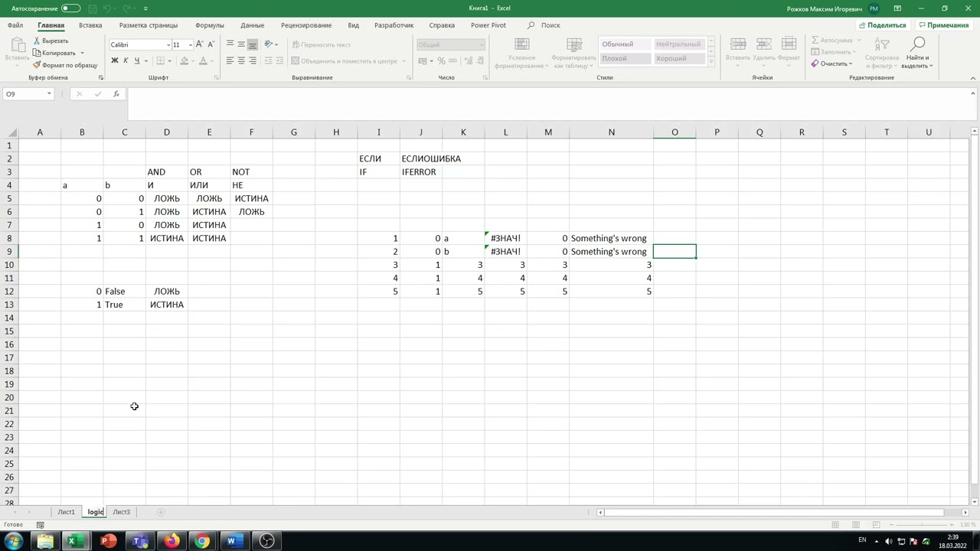Screen dimensions: 980x551
Task: Align text to the middle of the cell
Action: pyautogui.click(x=241, y=44)
